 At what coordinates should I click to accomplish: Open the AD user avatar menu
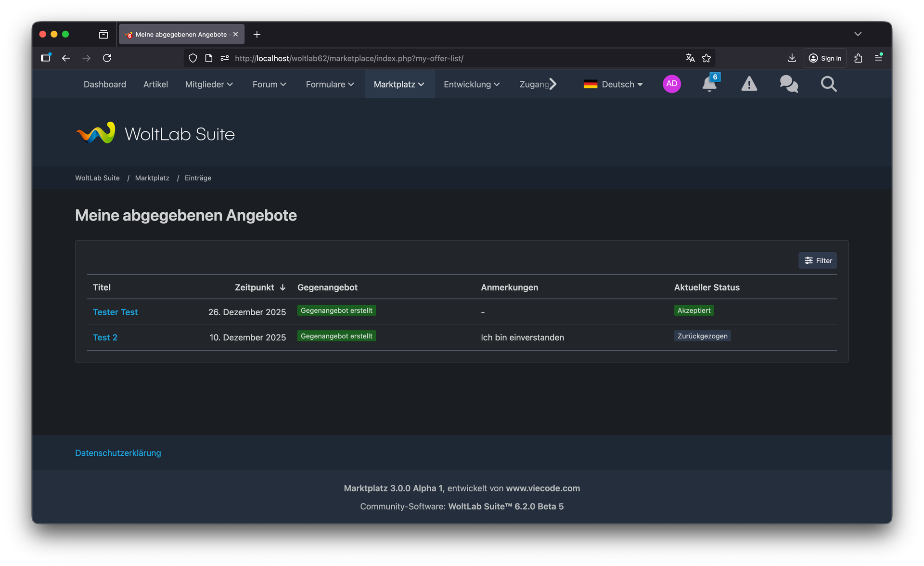[671, 84]
